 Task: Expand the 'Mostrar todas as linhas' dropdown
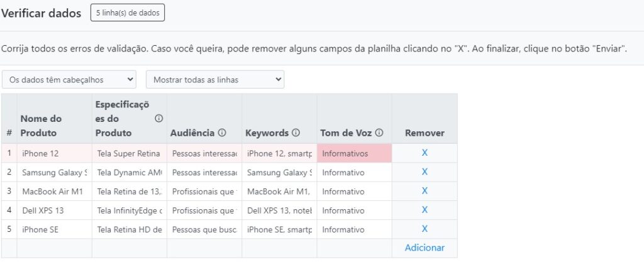215,80
